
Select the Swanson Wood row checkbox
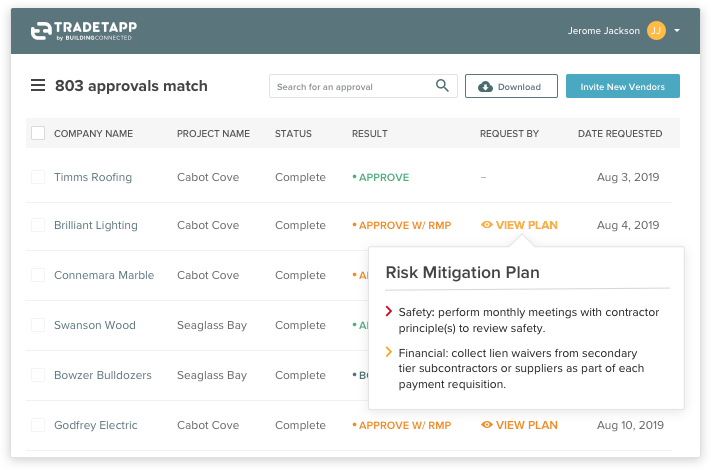[38, 325]
